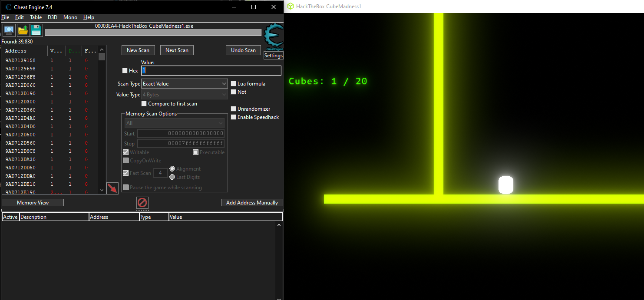The height and width of the screenshot is (300, 644).
Task: Toggle the Executable checkbox
Action: pos(195,152)
